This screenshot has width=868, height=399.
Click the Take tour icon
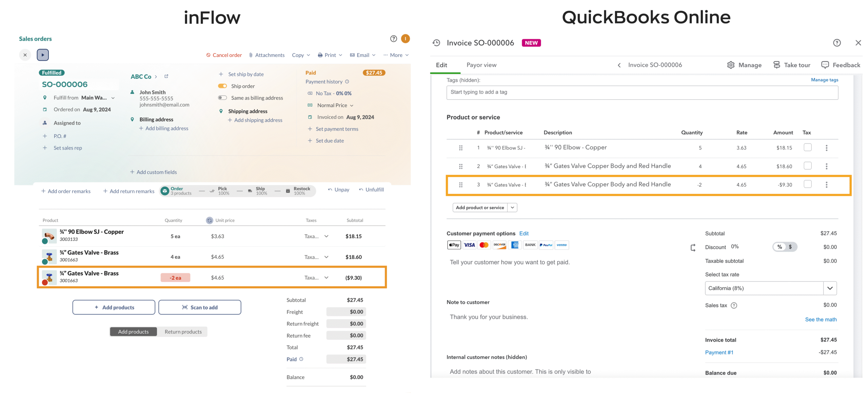[777, 65]
